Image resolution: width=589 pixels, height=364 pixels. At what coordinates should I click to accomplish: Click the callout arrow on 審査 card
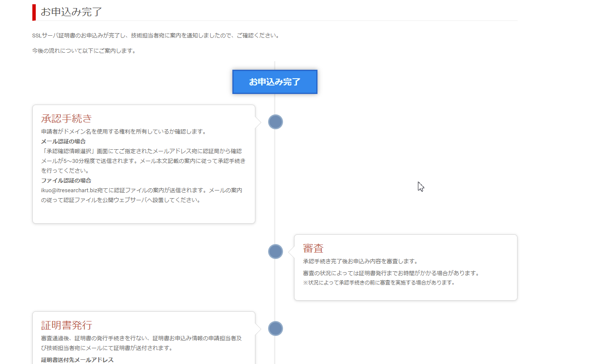coord(292,252)
